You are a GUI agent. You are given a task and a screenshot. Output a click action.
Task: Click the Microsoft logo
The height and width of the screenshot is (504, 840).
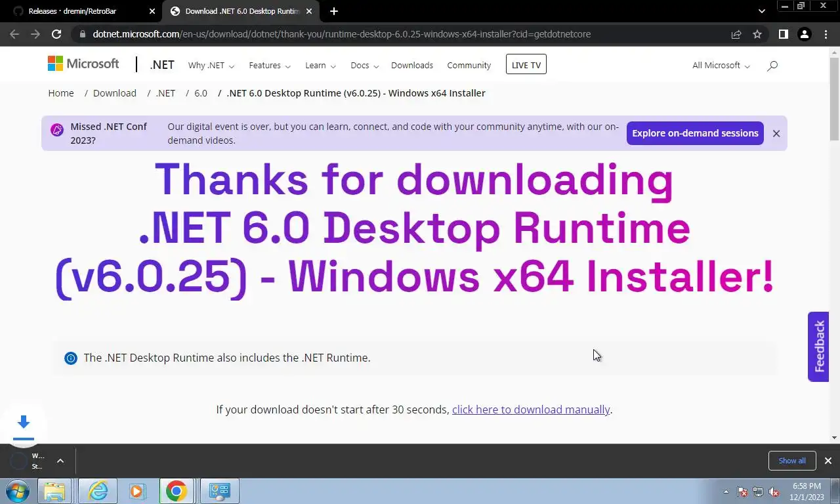[83, 64]
